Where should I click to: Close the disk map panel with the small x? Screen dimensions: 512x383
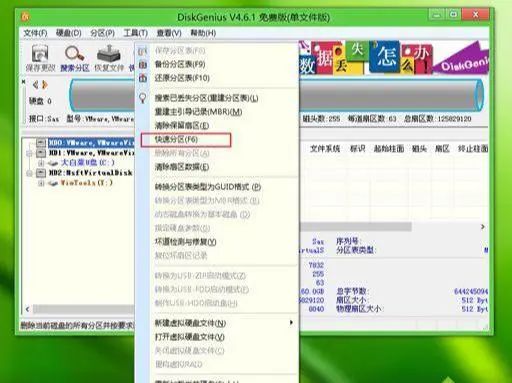pos(23,81)
